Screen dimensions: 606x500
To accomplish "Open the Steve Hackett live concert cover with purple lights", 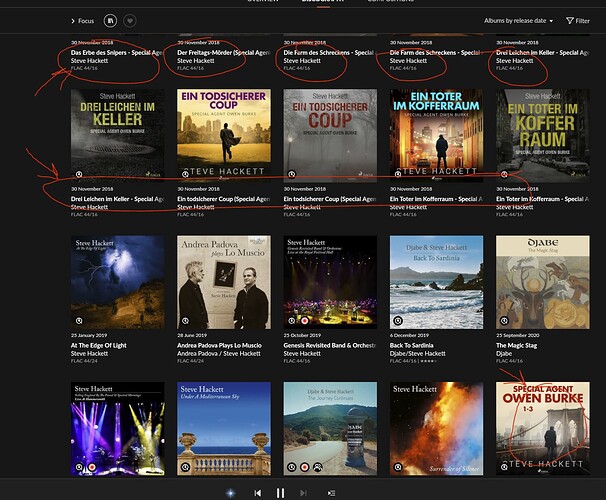I will [117, 429].
